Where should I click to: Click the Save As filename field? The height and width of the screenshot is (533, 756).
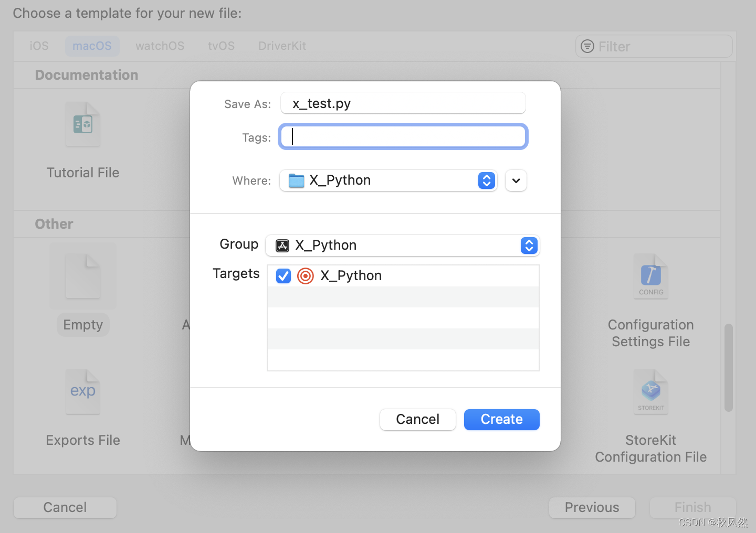[x=403, y=103]
